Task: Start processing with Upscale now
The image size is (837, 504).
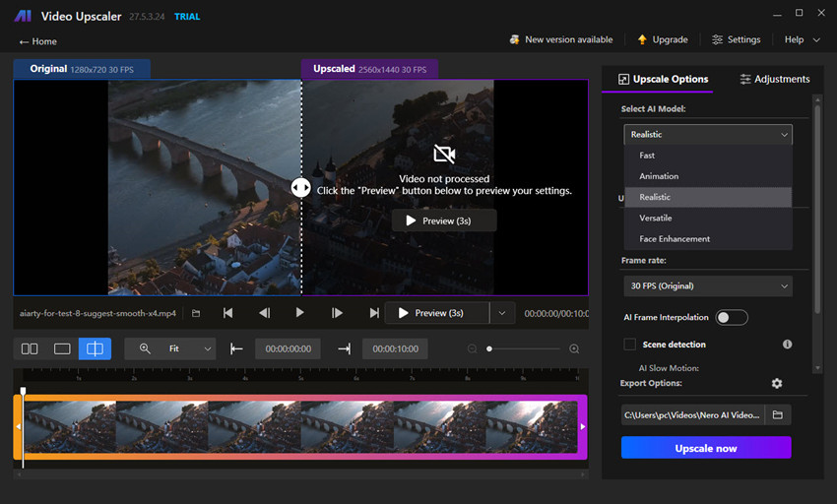Action: click(706, 448)
